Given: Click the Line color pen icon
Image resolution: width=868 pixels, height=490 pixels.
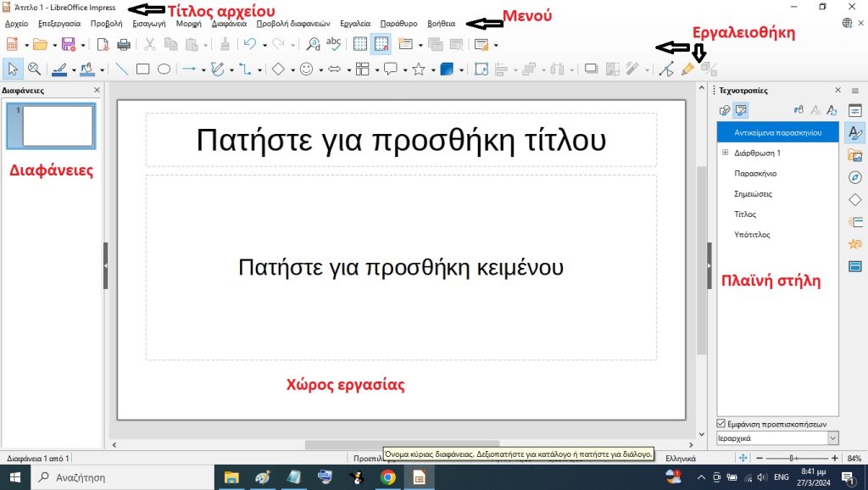Looking at the screenshot, I should point(59,70).
